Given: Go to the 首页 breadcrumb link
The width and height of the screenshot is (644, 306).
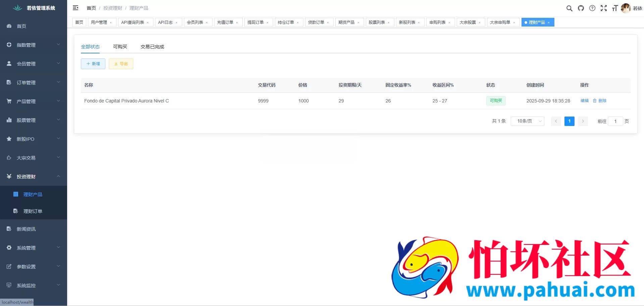Looking at the screenshot, I should [x=91, y=8].
